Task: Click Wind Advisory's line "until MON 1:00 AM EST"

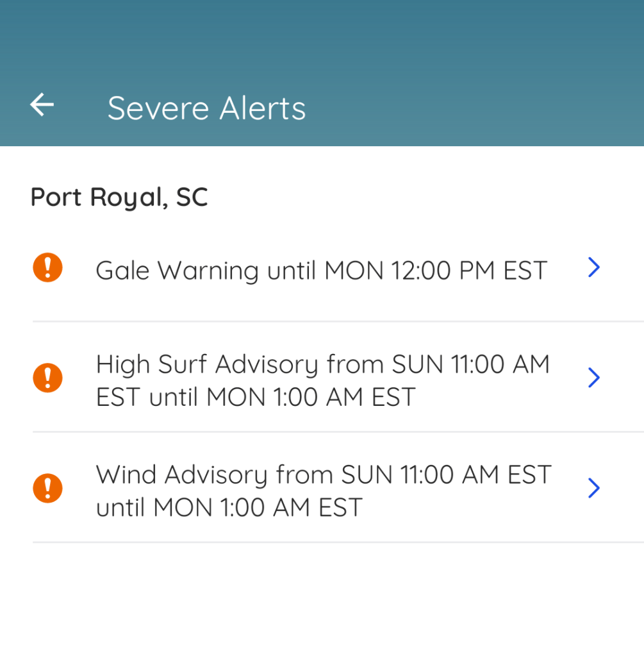Action: pyautogui.click(x=229, y=508)
